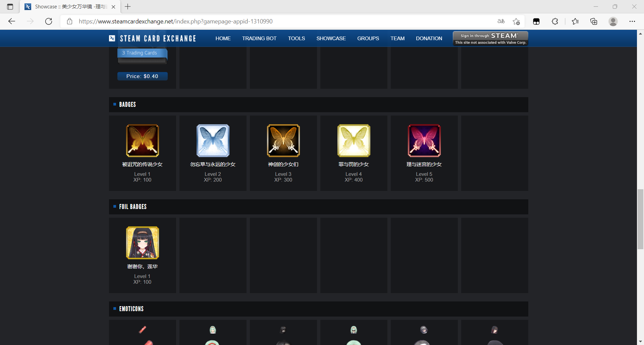Screen dimensions: 644x345
Task: Open the Settings and more ellipsis menu
Action: 632,21
